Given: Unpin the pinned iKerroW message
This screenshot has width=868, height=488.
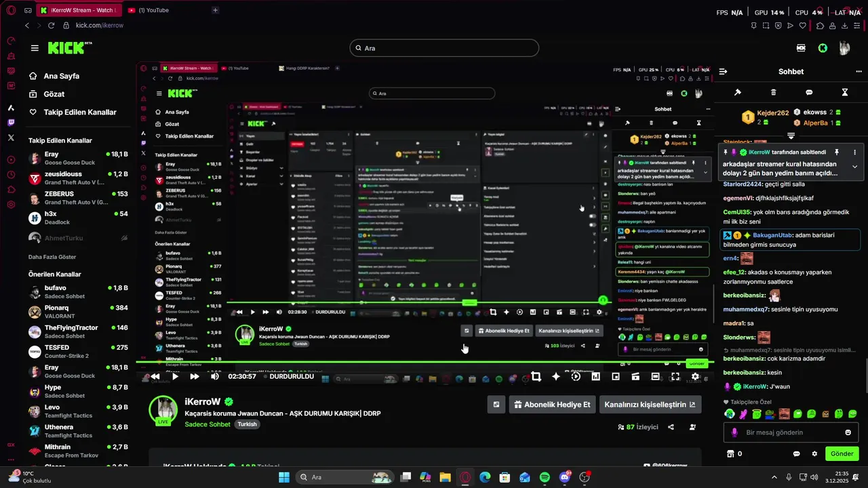Looking at the screenshot, I should 837,152.
